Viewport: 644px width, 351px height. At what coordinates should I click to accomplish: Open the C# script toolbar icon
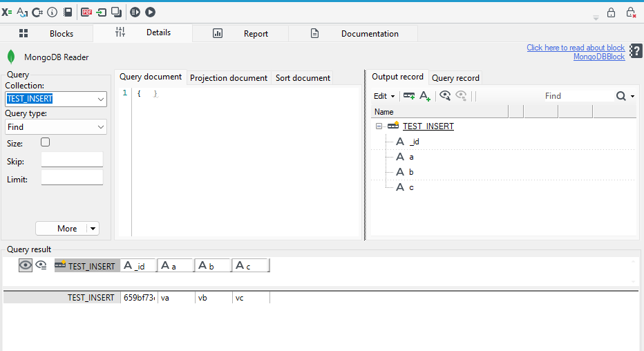pos(37,12)
